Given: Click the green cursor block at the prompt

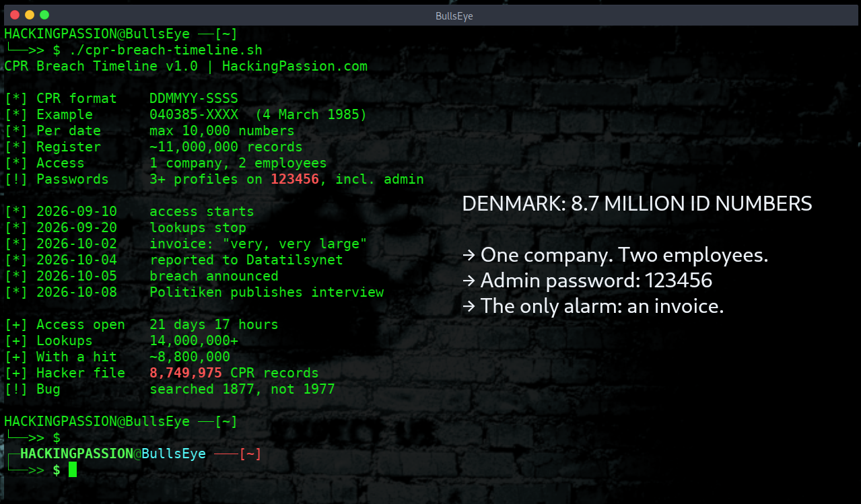Looking at the screenshot, I should (x=73, y=470).
